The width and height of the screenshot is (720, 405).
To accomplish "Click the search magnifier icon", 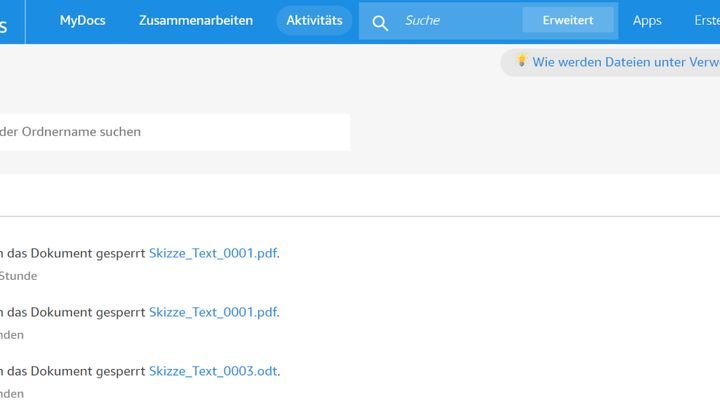I will [x=380, y=22].
